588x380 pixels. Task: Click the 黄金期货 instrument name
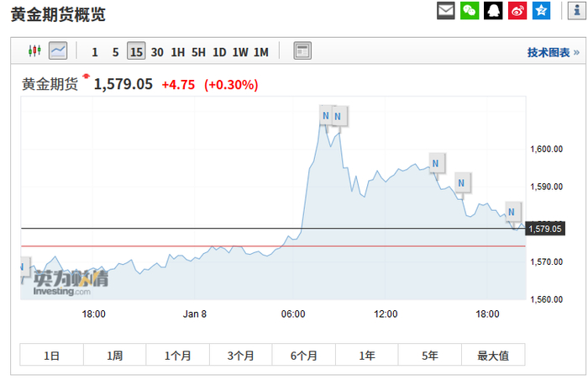pyautogui.click(x=50, y=84)
